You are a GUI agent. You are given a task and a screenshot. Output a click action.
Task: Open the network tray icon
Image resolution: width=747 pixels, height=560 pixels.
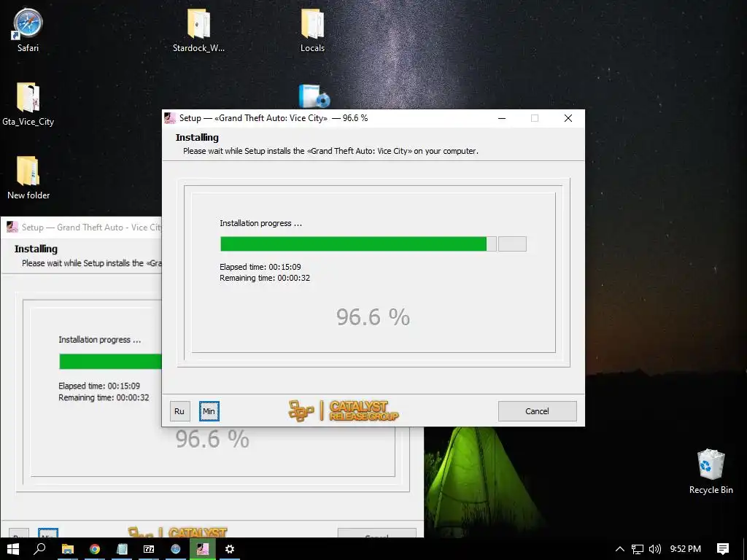[637, 549]
